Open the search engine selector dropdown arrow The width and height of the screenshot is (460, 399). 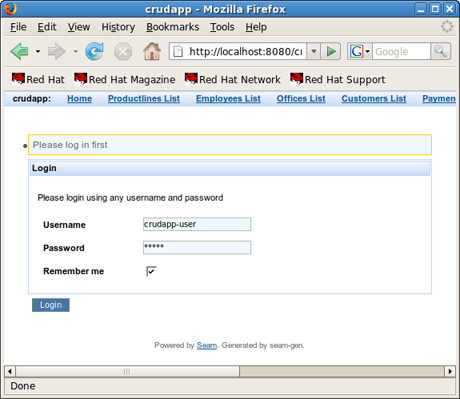(x=367, y=51)
